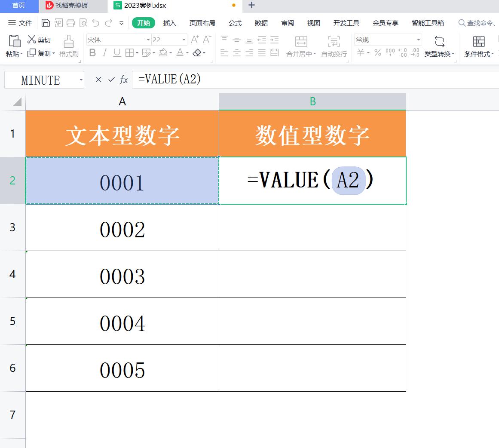Expand the fill color dropdown arrow
Viewport: 499px width, 448px height.
171,53
